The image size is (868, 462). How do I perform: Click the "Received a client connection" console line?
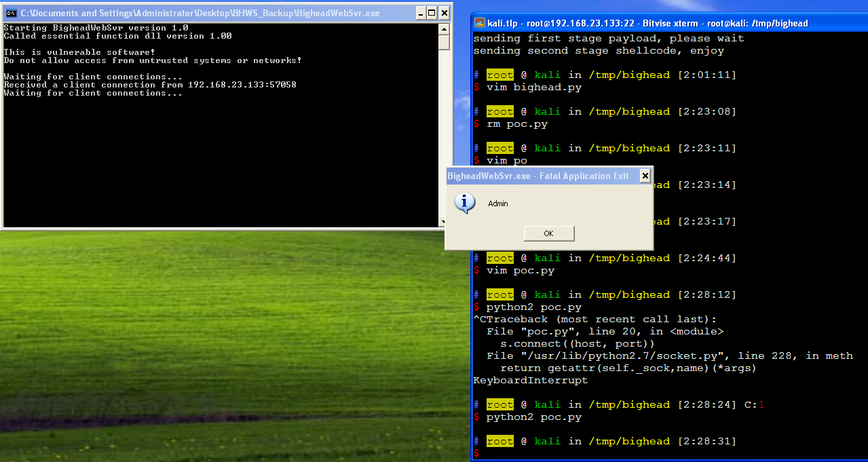(149, 85)
